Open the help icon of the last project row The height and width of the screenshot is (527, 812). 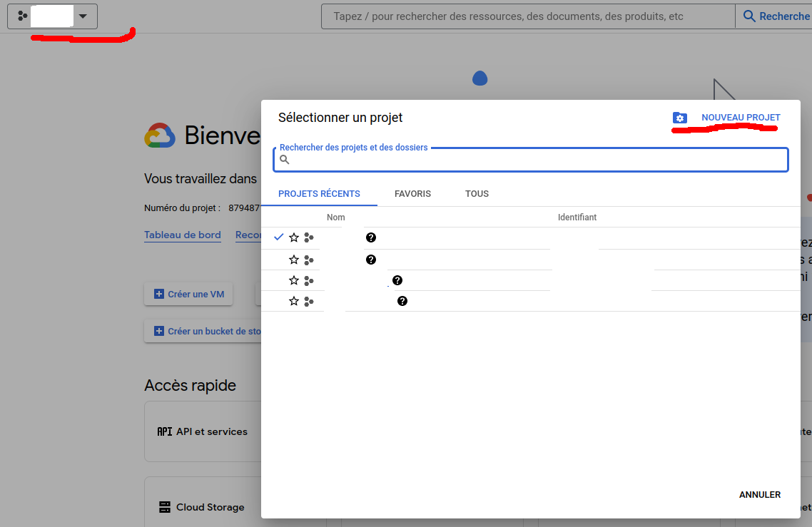point(402,301)
